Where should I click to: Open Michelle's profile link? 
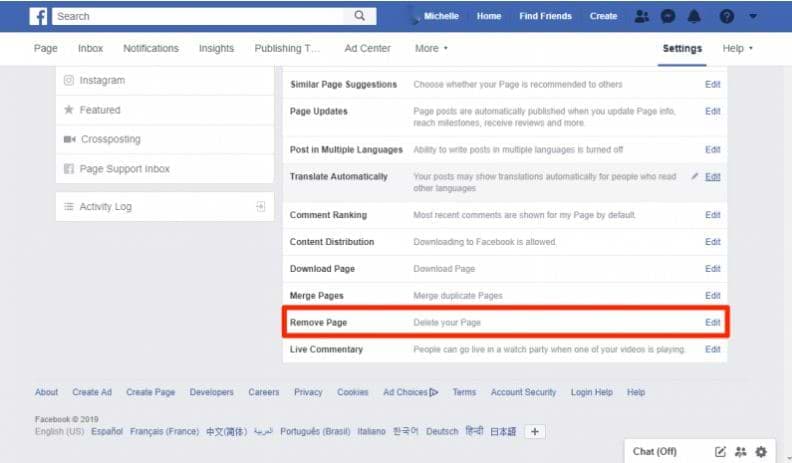[x=441, y=16]
